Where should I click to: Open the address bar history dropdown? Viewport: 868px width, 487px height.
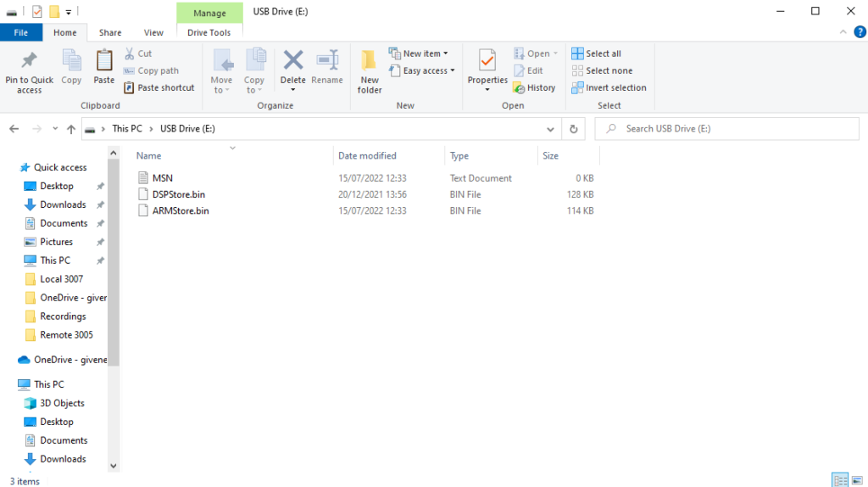point(551,129)
